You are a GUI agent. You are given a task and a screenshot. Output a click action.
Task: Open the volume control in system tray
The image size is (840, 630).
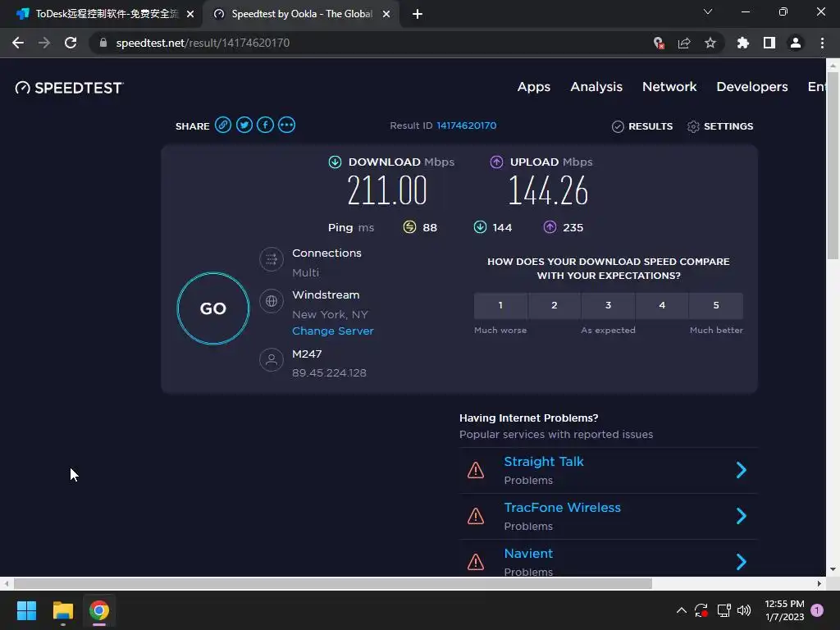point(744,610)
